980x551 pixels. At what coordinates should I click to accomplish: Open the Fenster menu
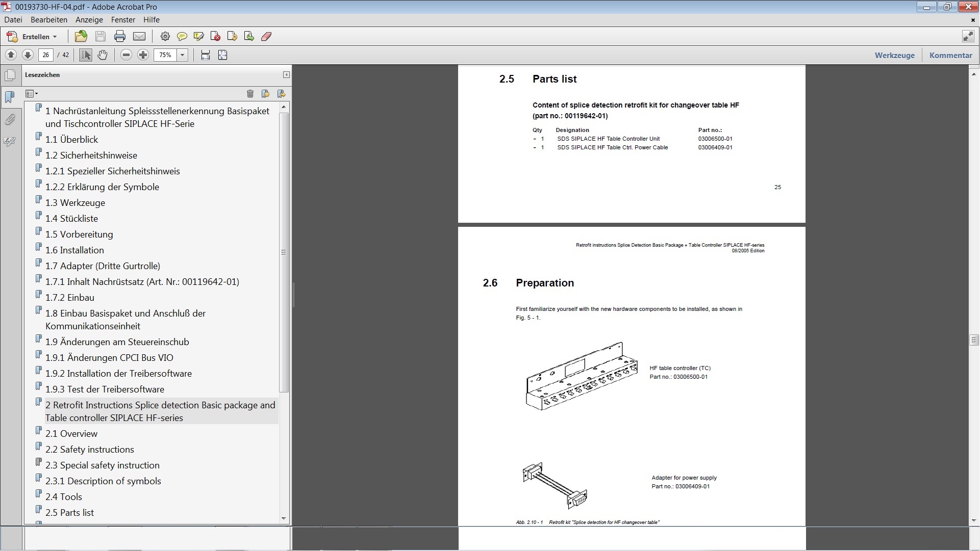tap(123, 20)
